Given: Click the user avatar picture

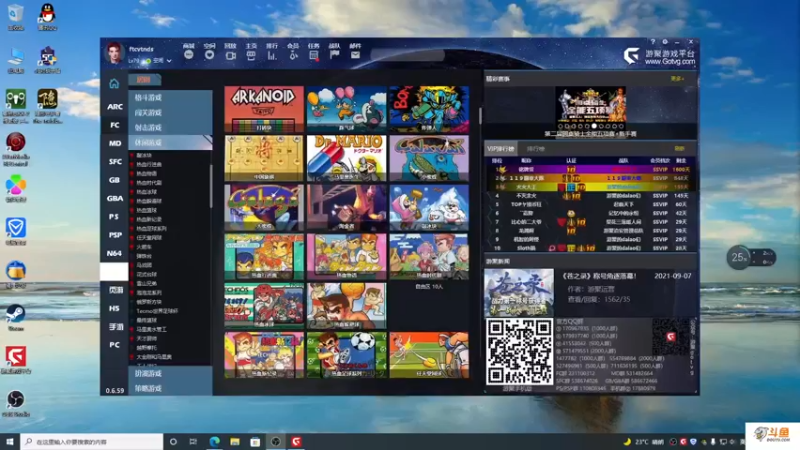Looking at the screenshot, I should click(x=114, y=53).
